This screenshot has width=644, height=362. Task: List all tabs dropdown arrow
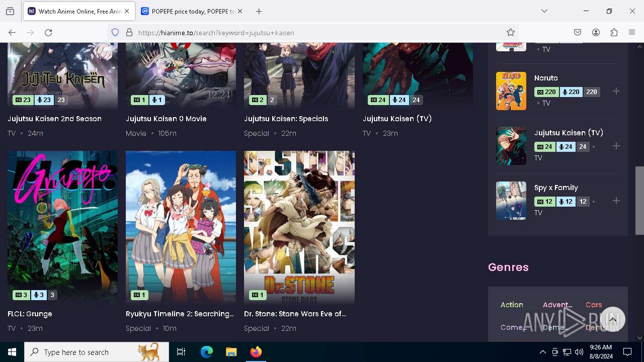[x=544, y=11]
